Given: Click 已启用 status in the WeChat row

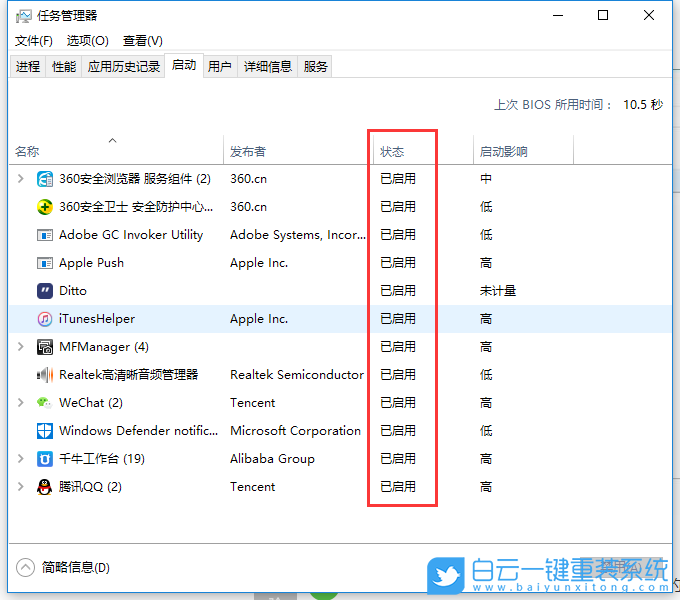Looking at the screenshot, I should (x=398, y=403).
